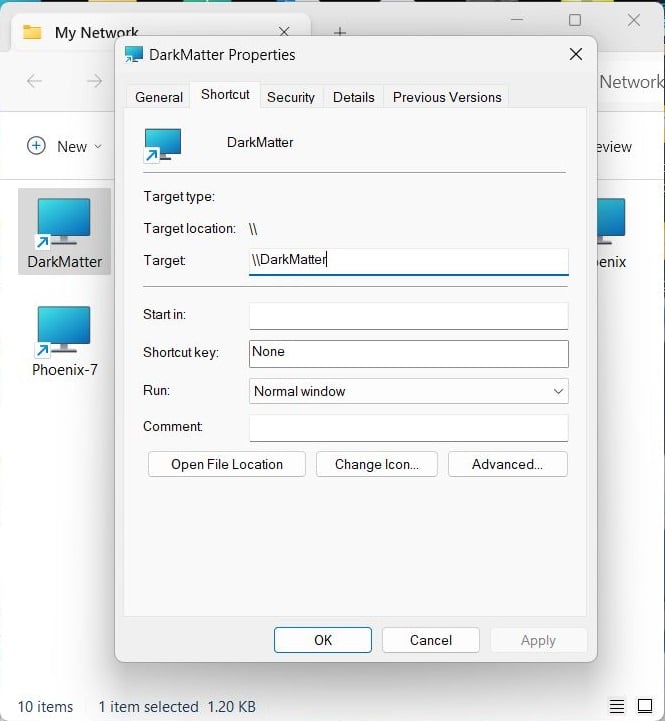Open the Security tab
Viewport: 665px width, 721px height.
tap(291, 97)
